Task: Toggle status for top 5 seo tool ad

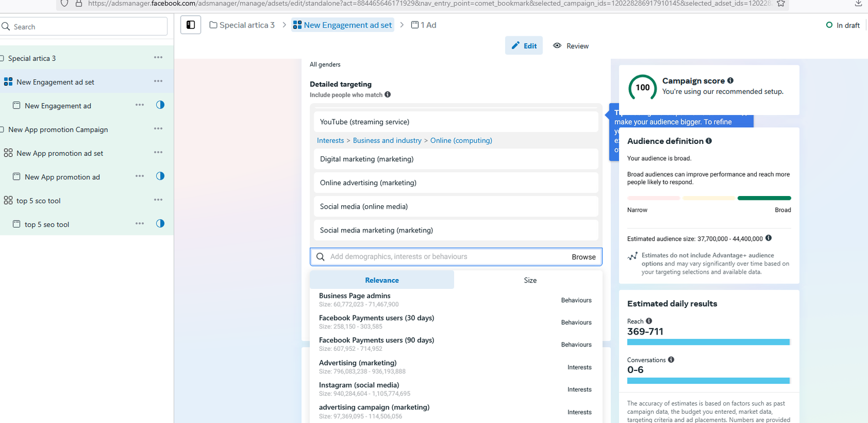Action: (160, 223)
